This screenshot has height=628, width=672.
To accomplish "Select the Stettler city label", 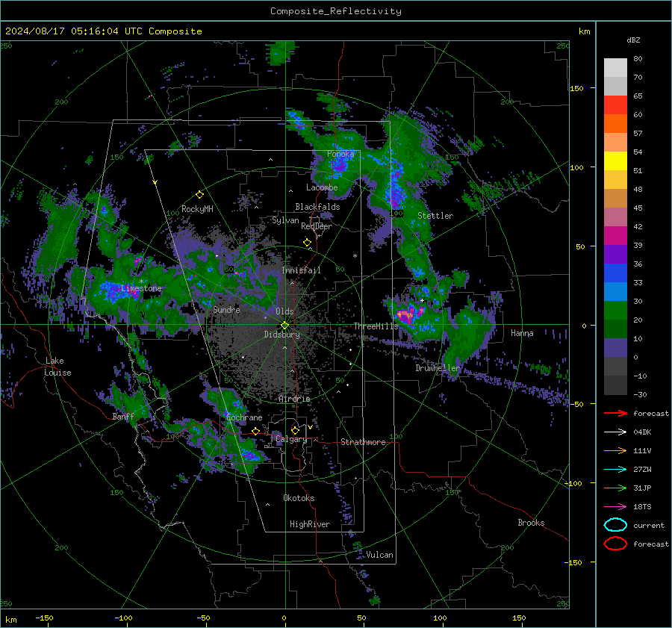I will click(x=435, y=216).
